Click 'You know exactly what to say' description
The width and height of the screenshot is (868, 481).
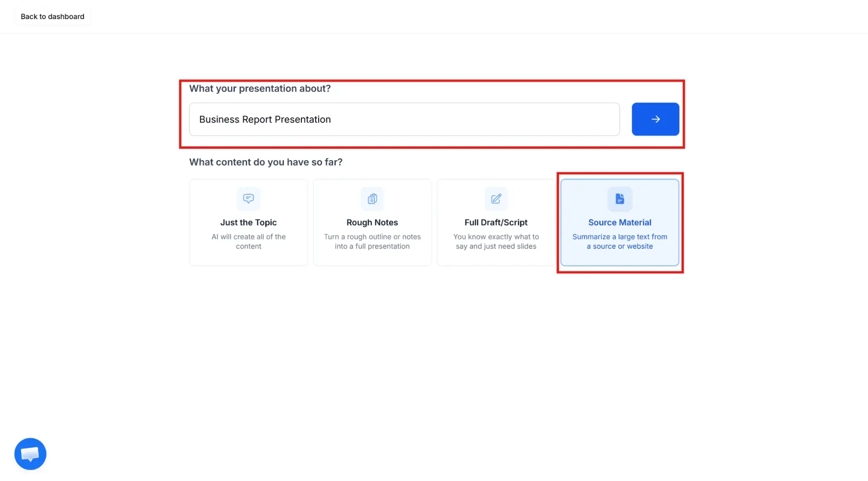496,242
